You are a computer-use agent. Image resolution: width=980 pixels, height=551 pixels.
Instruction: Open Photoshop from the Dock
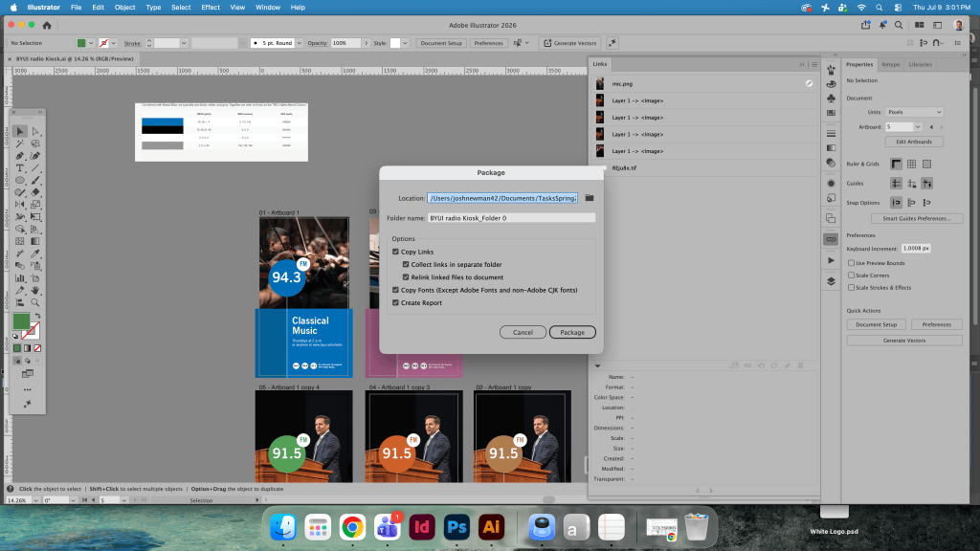457,527
